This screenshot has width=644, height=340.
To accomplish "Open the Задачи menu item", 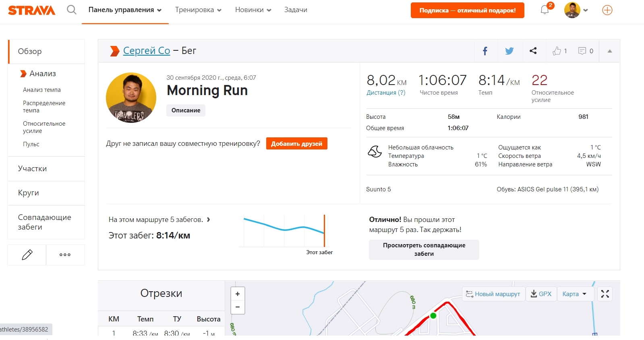I will (x=296, y=10).
